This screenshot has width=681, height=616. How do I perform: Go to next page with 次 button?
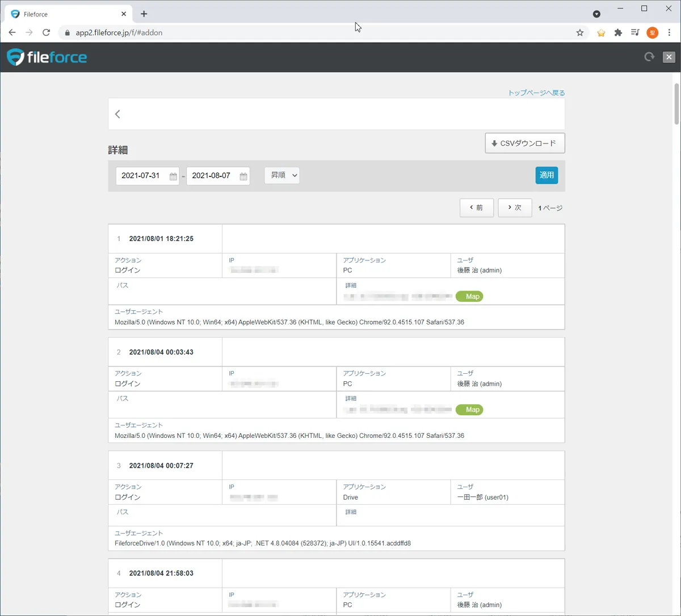[514, 208]
